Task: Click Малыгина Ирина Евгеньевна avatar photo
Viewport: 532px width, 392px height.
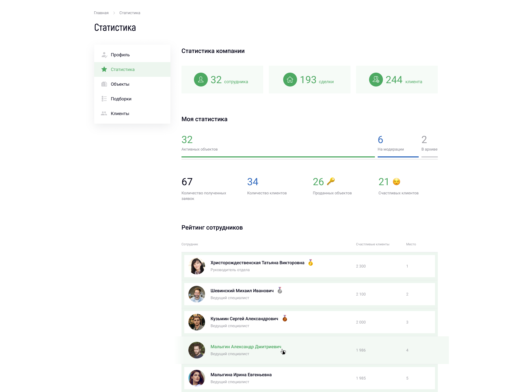Action: coord(197,378)
